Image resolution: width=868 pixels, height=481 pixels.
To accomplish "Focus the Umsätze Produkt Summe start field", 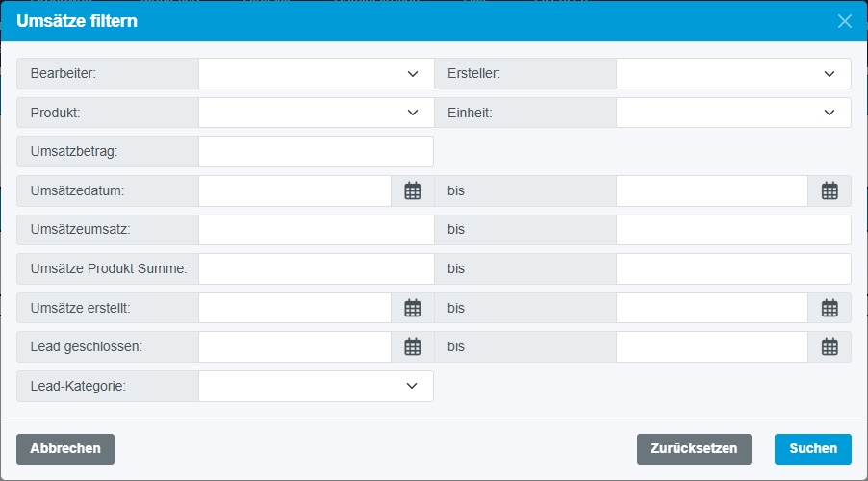I will (x=316, y=268).
